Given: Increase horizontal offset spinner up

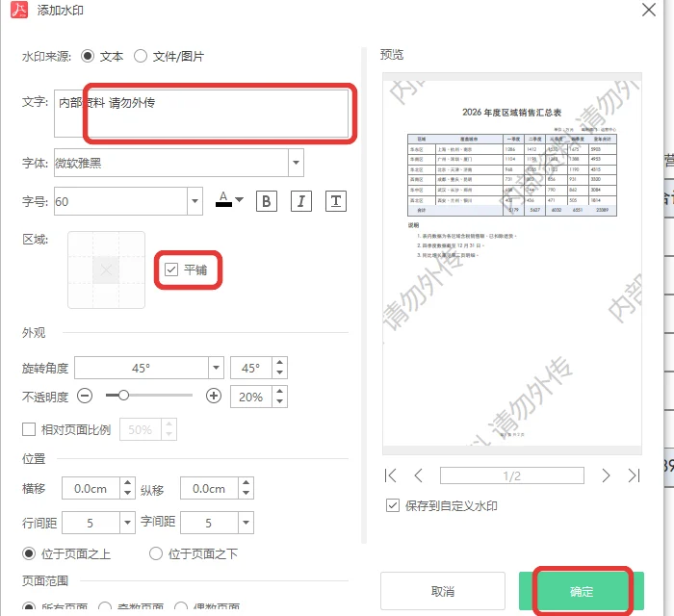Looking at the screenshot, I should 127,483.
